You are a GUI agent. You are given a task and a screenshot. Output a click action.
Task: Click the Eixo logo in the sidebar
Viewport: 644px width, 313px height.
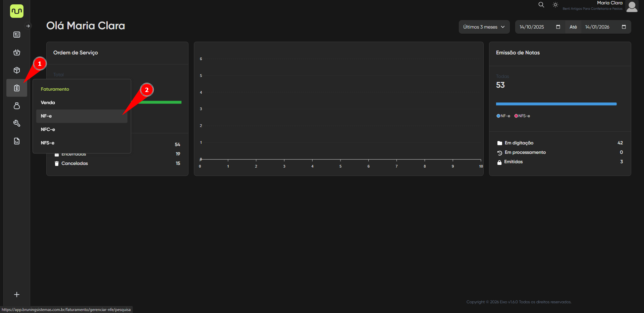(x=17, y=11)
